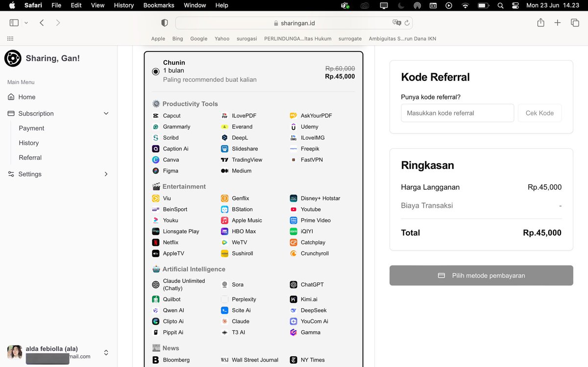This screenshot has height=367, width=588.
Task: Click the DeepL icon
Action: click(x=224, y=138)
